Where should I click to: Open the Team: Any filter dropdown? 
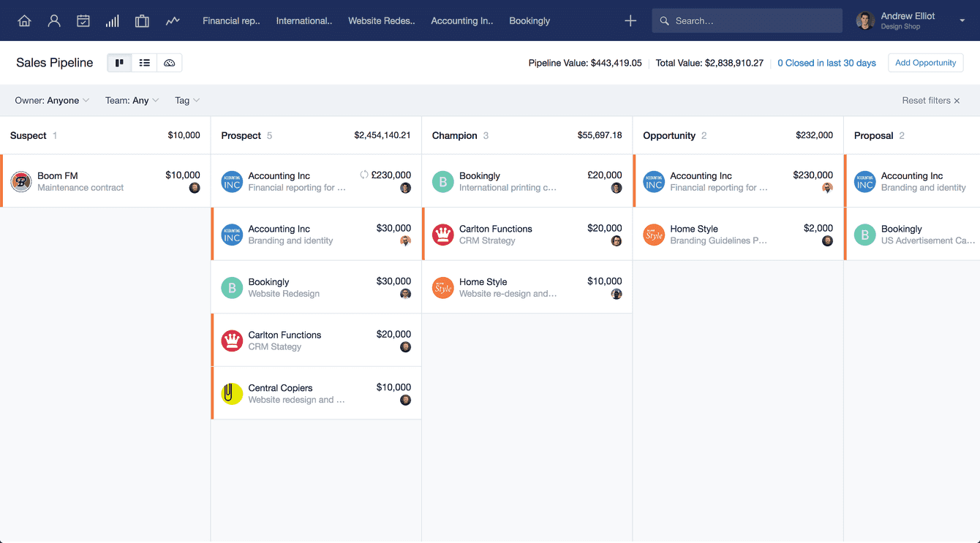(x=132, y=100)
